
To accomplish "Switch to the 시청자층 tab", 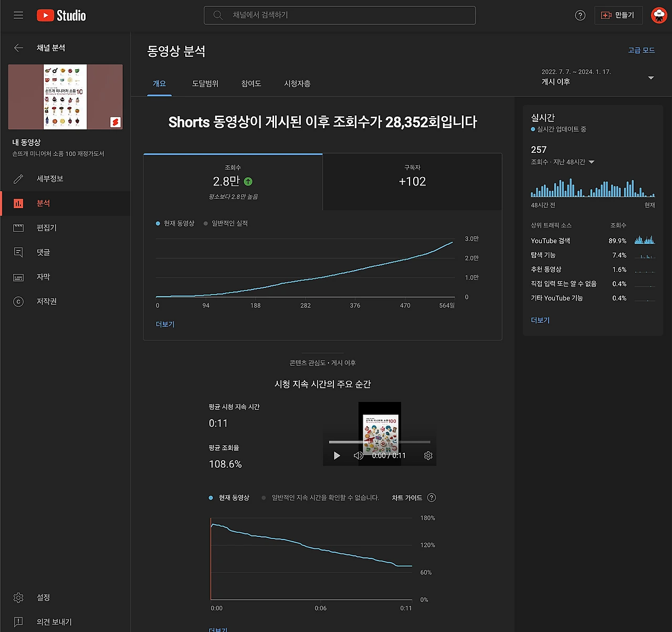I will pos(297,84).
